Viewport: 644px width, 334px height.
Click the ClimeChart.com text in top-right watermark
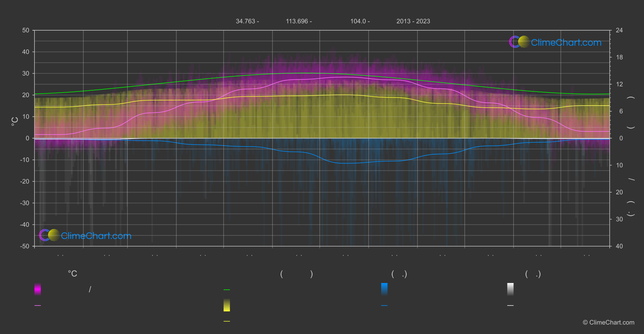pyautogui.click(x=566, y=43)
